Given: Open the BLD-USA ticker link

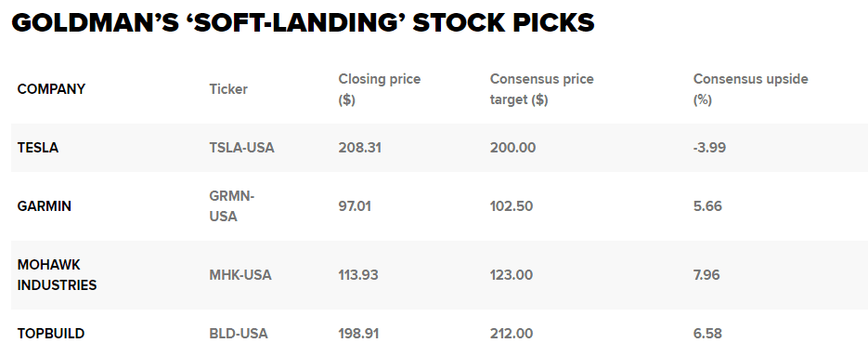Looking at the screenshot, I should 239,334.
